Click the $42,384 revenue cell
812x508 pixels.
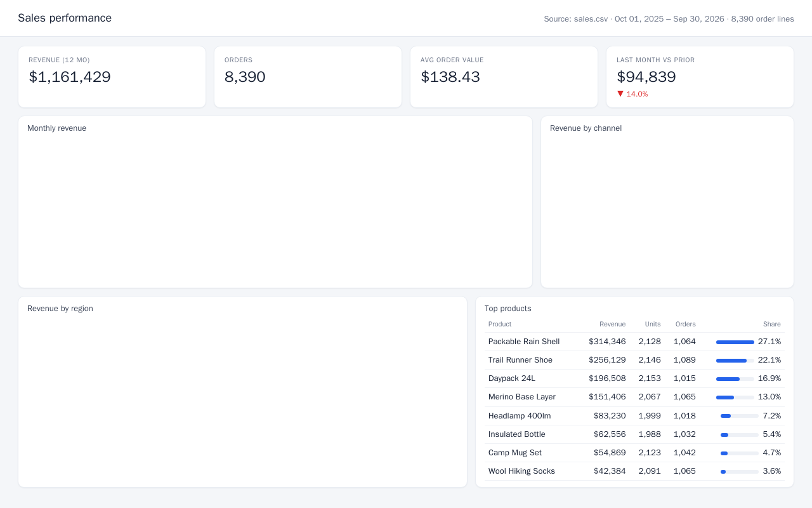pyautogui.click(x=610, y=471)
